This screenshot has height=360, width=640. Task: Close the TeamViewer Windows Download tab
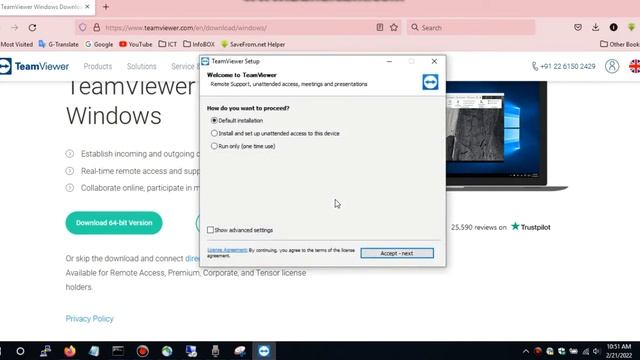[x=87, y=7]
